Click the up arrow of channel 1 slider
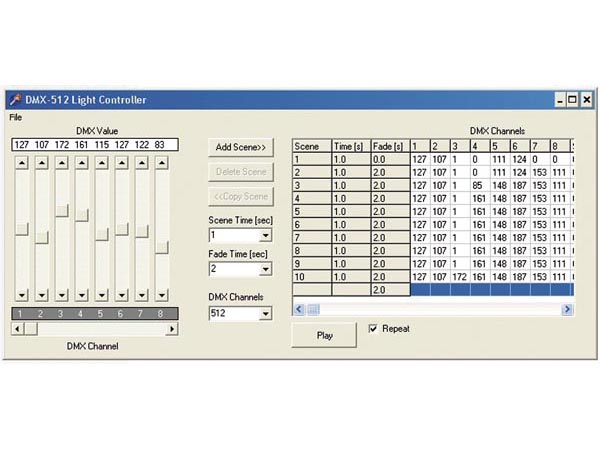Viewport: 600px width, 450px height. [22, 163]
